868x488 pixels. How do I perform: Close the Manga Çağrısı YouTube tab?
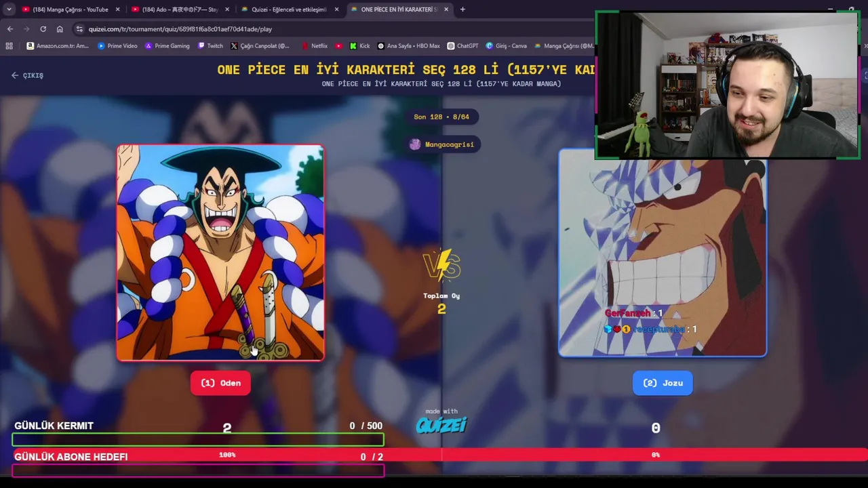[117, 9]
